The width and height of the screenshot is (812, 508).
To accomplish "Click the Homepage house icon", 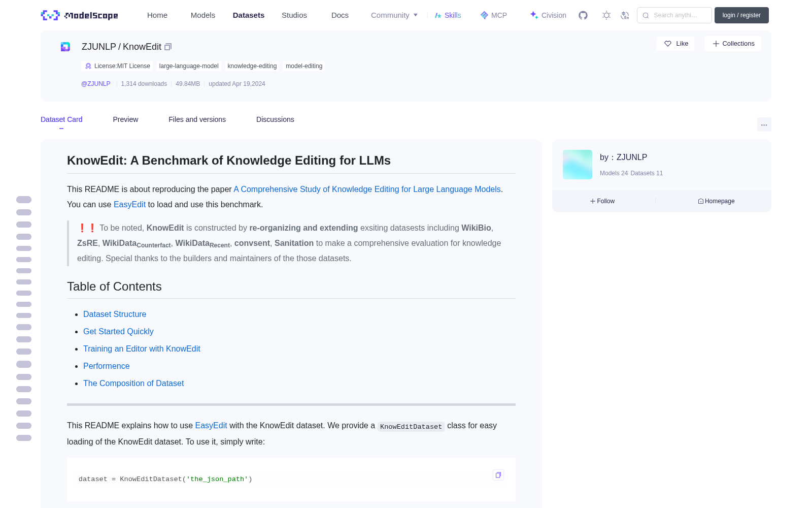I will click(701, 201).
